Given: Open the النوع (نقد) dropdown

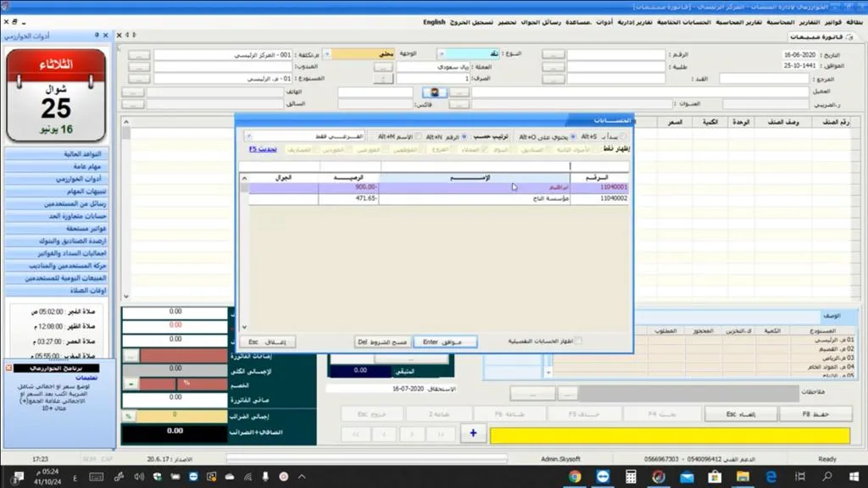Looking at the screenshot, I should coord(441,53).
